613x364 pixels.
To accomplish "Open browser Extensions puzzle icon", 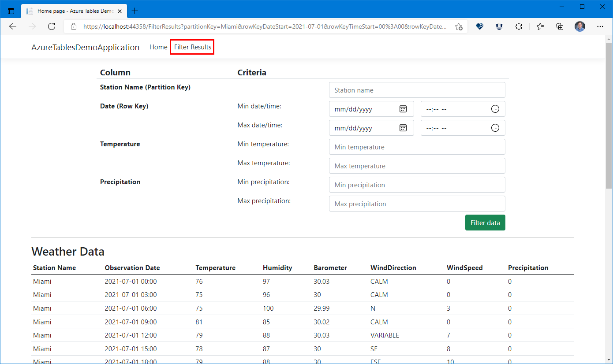I will coord(519,26).
